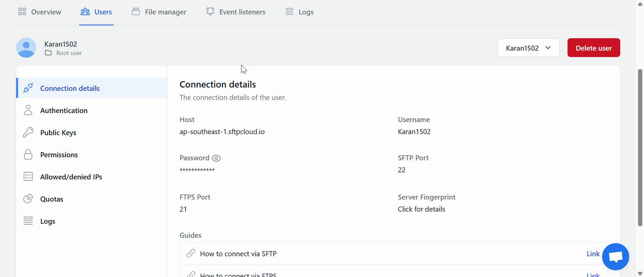Click the Delete user button
644x277 pixels.
coord(594,48)
